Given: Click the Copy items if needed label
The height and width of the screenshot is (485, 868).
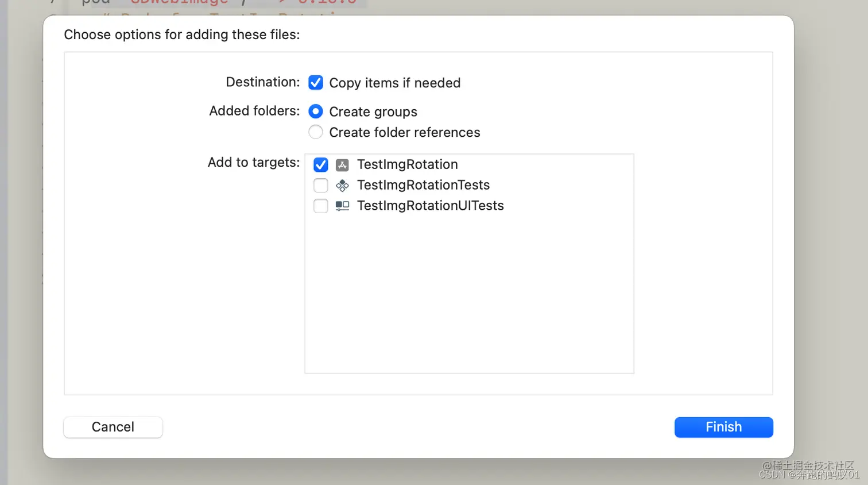Looking at the screenshot, I should click(394, 83).
